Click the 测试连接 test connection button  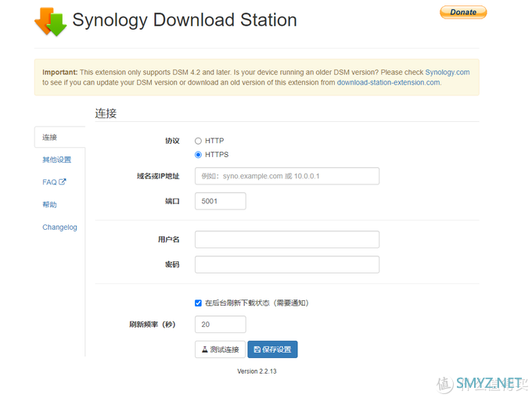(x=220, y=350)
